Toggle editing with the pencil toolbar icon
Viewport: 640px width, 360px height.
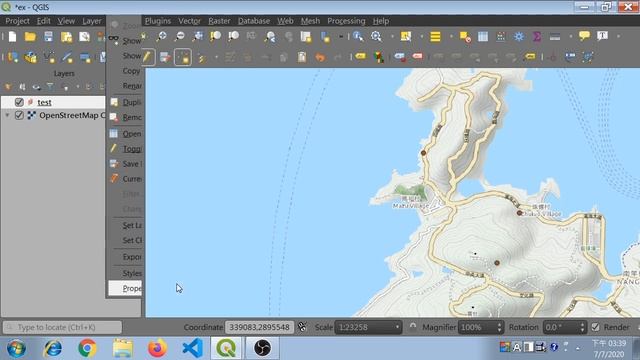tap(147, 57)
